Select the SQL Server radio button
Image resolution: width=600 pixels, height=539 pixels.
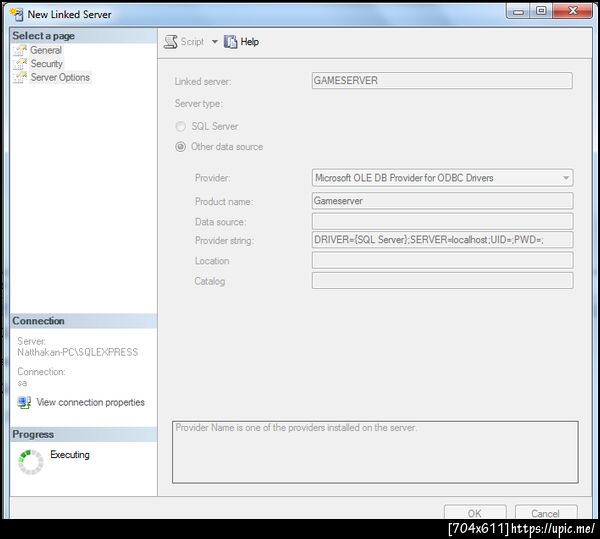point(181,126)
